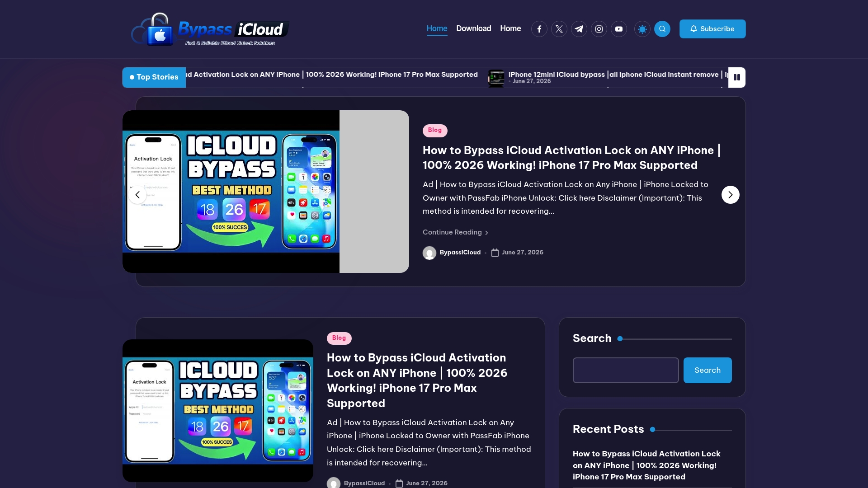The width and height of the screenshot is (868, 488).
Task: Open BypassiCloud author on lower post card
Action: point(364,483)
